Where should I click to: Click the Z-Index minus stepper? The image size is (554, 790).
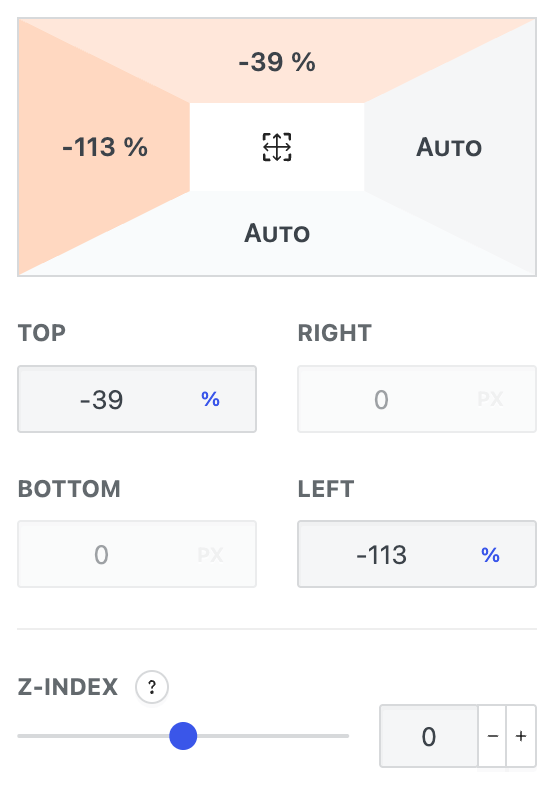(x=493, y=736)
